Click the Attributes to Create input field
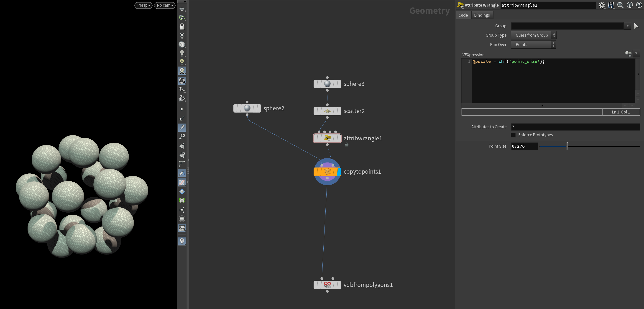 tap(575, 127)
